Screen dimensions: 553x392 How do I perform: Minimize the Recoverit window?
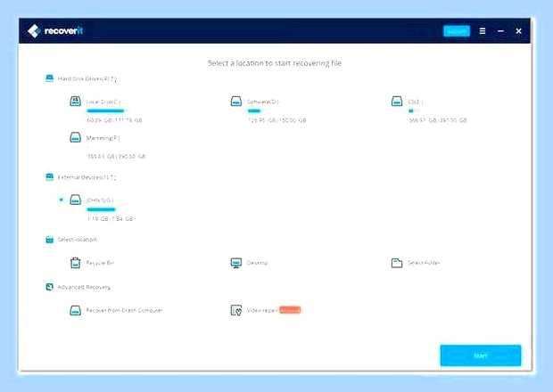coord(500,31)
